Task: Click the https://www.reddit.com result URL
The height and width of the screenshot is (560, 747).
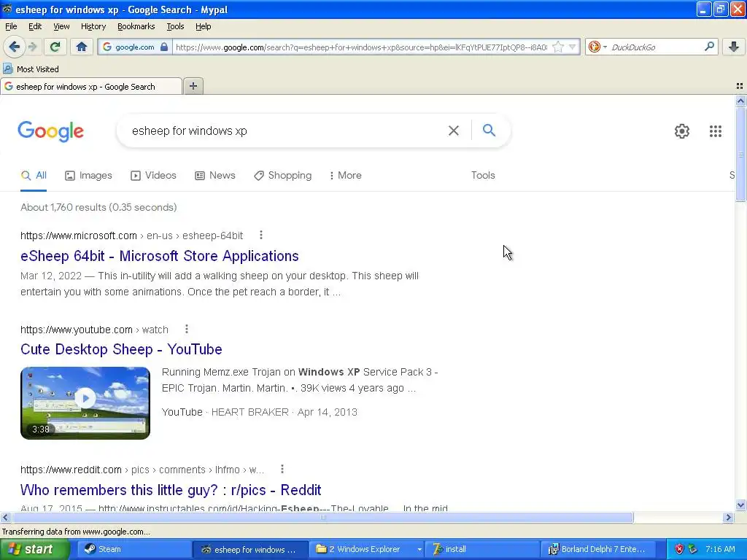Action: click(71, 470)
